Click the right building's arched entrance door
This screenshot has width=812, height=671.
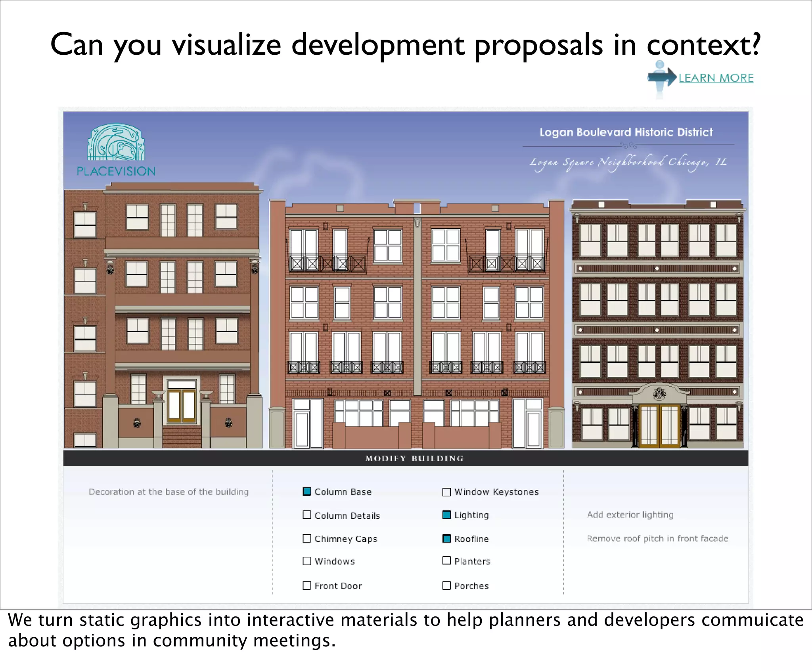(x=659, y=426)
